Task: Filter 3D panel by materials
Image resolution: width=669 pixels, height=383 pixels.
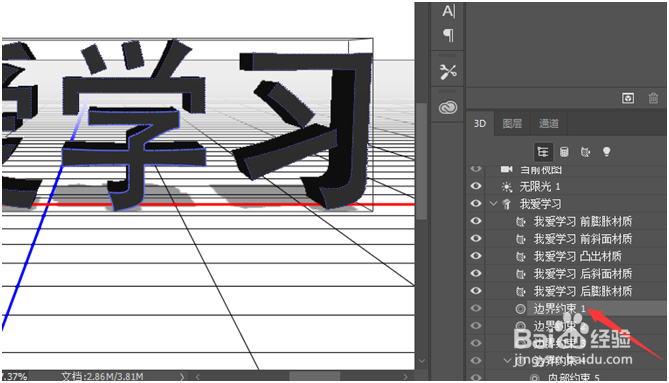Action: point(585,152)
